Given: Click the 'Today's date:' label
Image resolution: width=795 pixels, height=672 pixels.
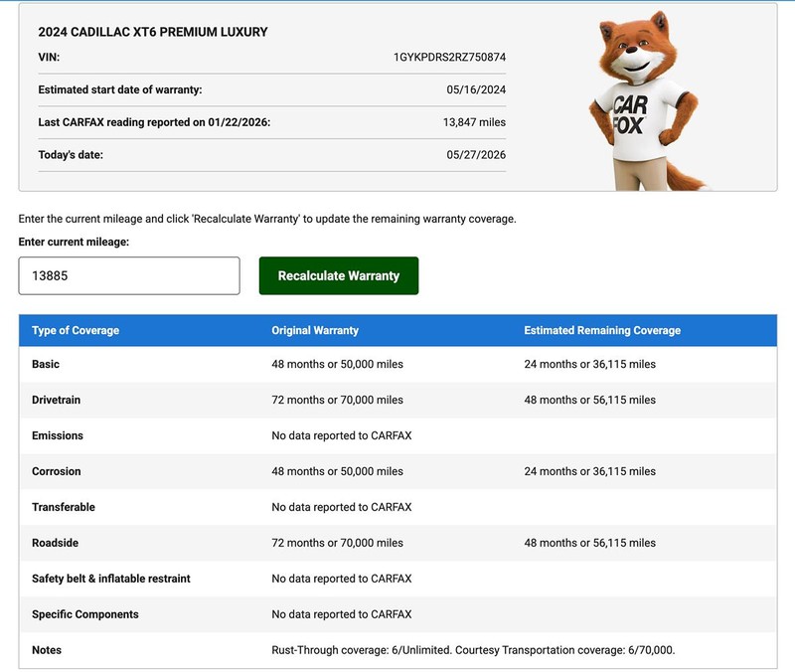Looking at the screenshot, I should (x=71, y=155).
